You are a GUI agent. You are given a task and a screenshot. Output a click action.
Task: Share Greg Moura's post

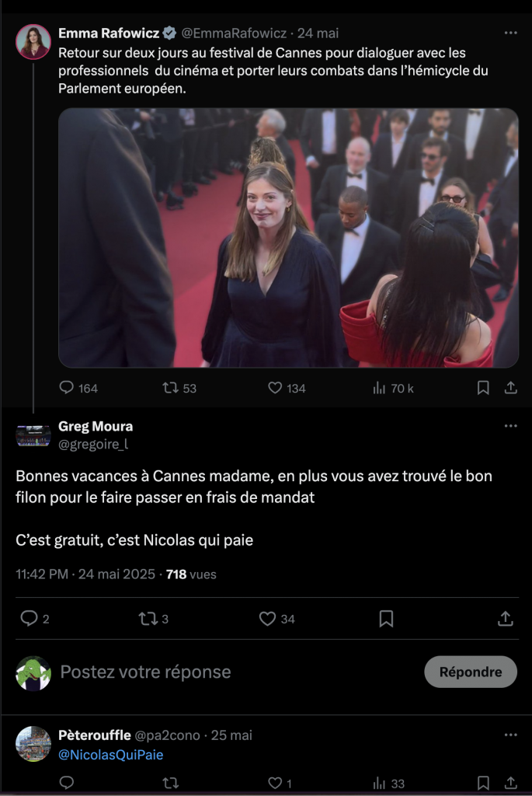pyautogui.click(x=505, y=618)
